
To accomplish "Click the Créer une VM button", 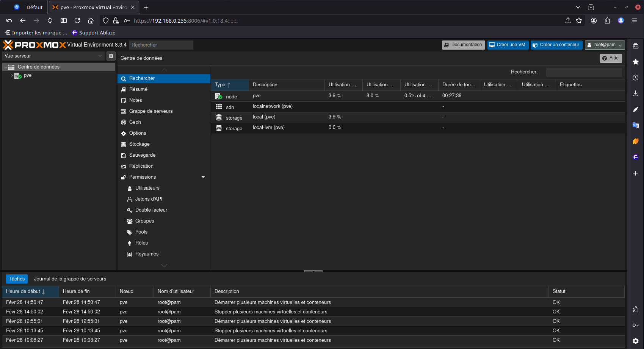I will 507,45.
